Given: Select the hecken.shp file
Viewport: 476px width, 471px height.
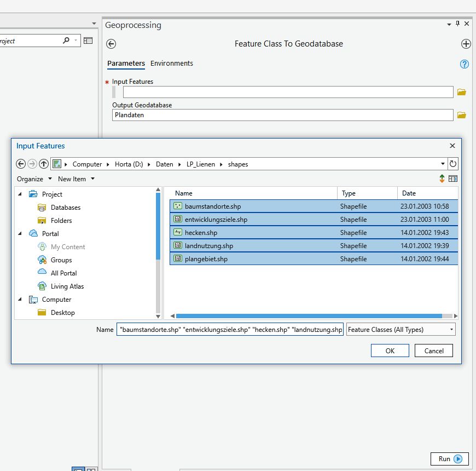Looking at the screenshot, I should [x=201, y=233].
